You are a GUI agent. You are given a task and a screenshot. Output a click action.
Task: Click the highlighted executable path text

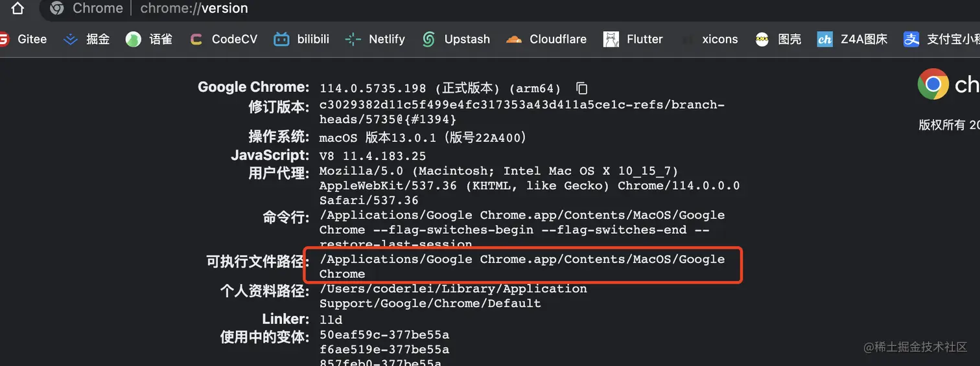(x=522, y=266)
